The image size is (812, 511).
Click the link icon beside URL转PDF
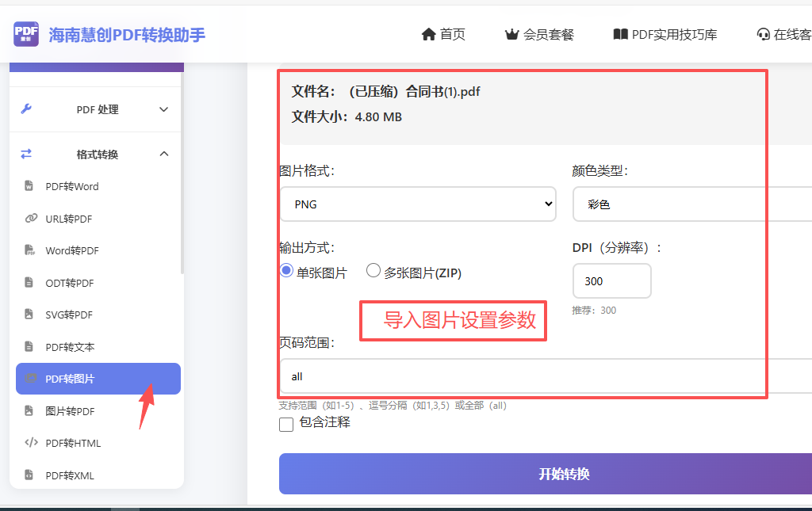(31, 218)
